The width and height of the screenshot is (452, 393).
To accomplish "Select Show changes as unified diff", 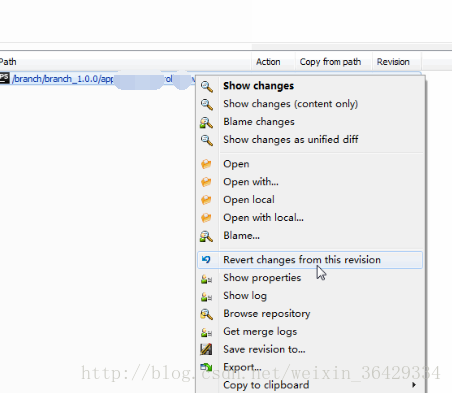I will click(x=311, y=140).
